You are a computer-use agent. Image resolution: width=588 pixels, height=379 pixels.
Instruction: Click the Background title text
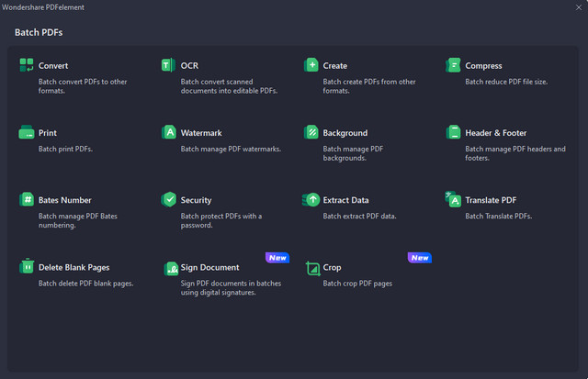coord(345,133)
